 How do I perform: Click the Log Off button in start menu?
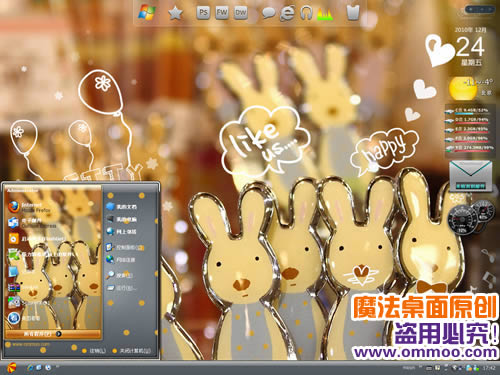tap(94, 351)
